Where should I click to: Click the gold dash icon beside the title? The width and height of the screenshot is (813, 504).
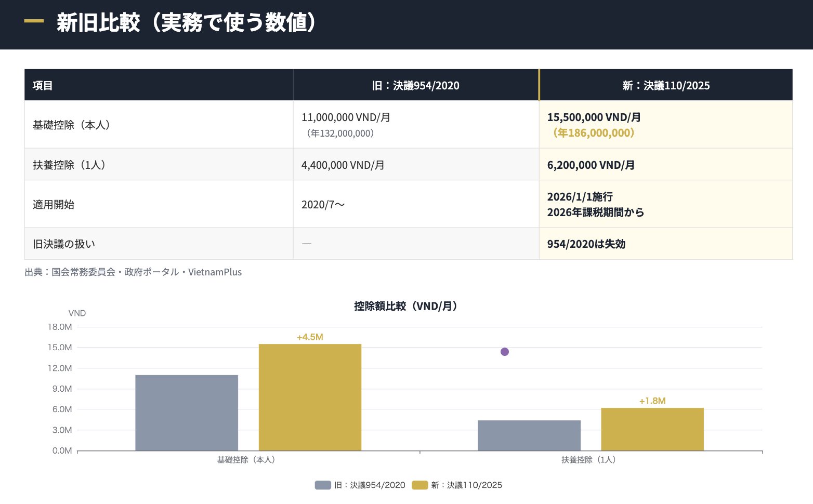point(34,21)
